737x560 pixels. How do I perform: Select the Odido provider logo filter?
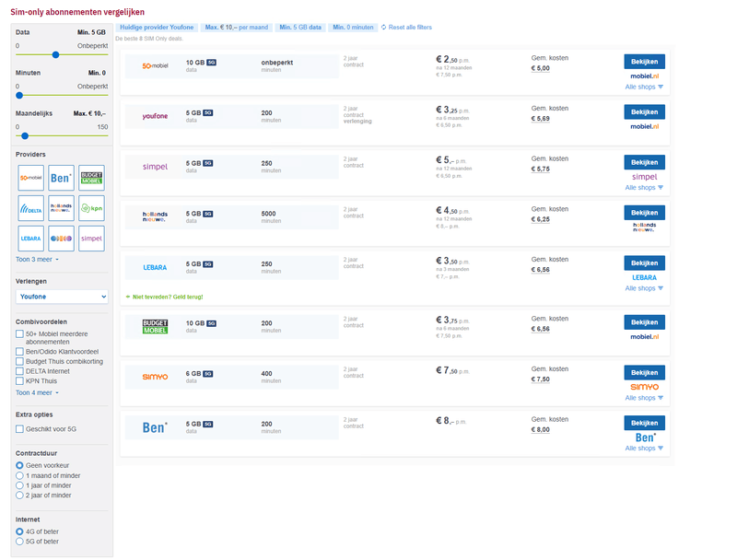click(x=61, y=239)
